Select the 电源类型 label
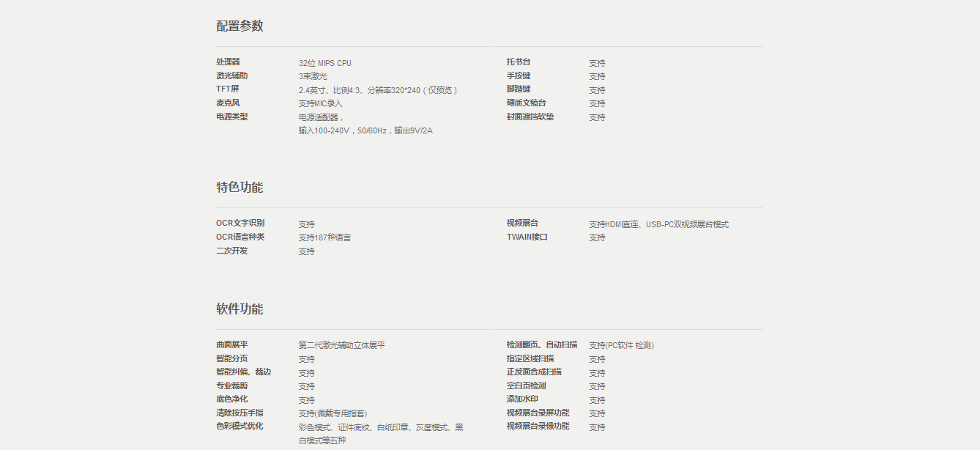 (x=231, y=117)
